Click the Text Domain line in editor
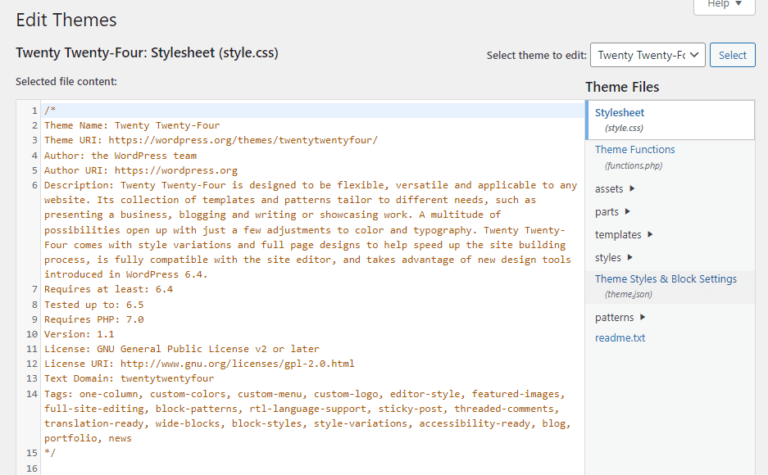768x475 pixels. [x=129, y=379]
